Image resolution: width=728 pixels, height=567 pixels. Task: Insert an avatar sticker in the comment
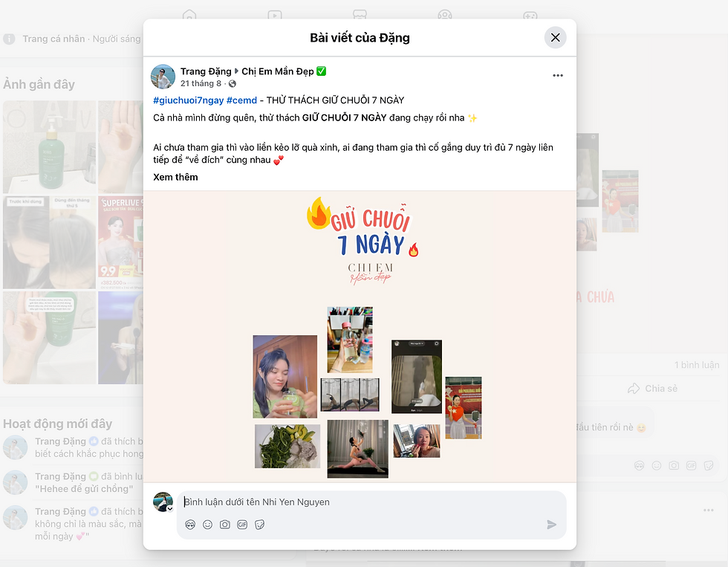[190, 525]
